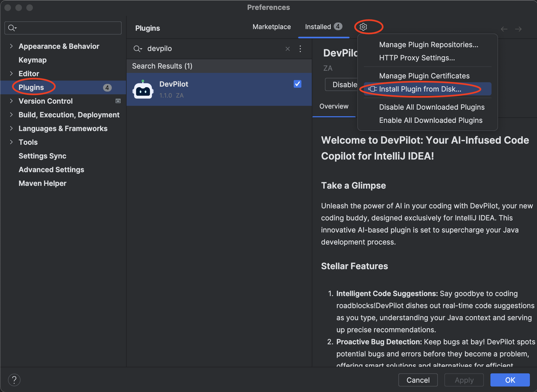Image resolution: width=537 pixels, height=392 pixels.
Task: Expand the Appearance & Behavior section
Action: (x=11, y=46)
